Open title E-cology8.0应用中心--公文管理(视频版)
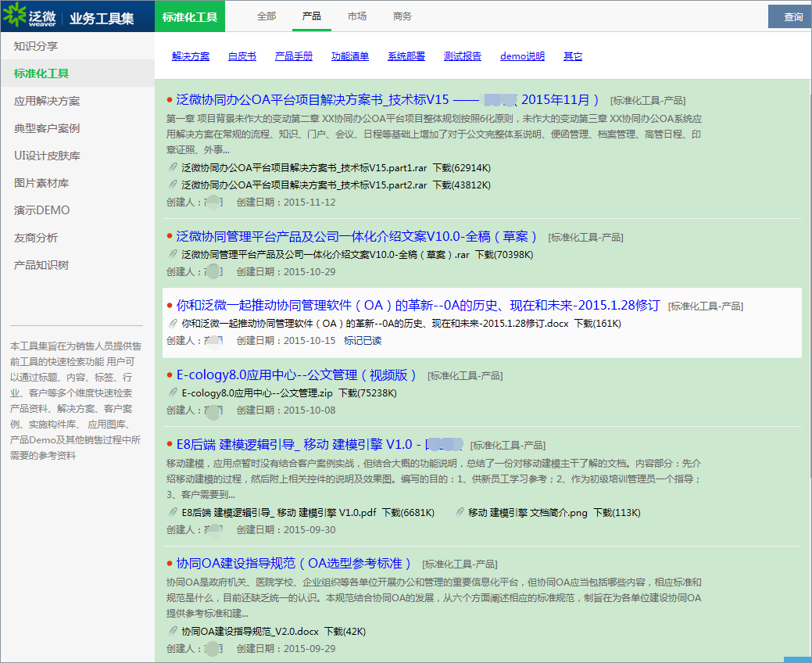812x663 pixels. click(x=296, y=375)
